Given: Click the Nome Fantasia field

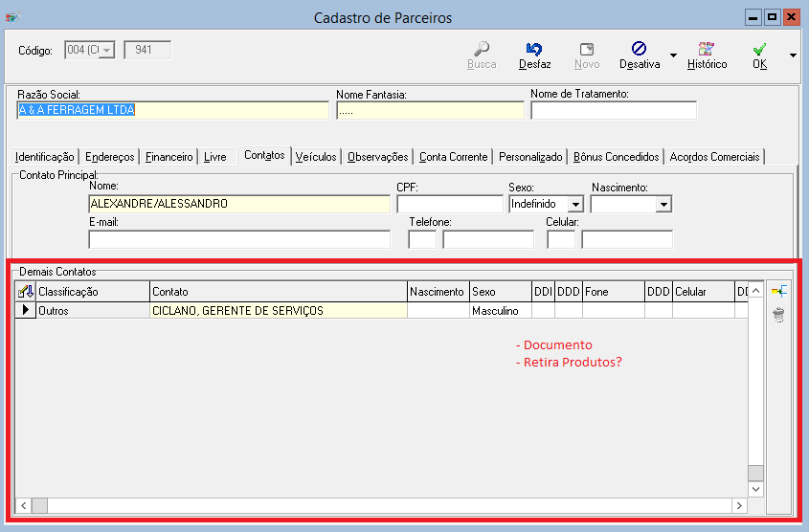Looking at the screenshot, I should (430, 110).
